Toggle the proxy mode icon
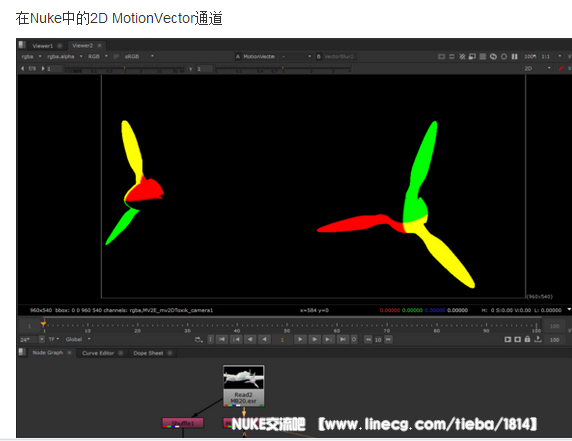This screenshot has width=572, height=441. [x=472, y=57]
